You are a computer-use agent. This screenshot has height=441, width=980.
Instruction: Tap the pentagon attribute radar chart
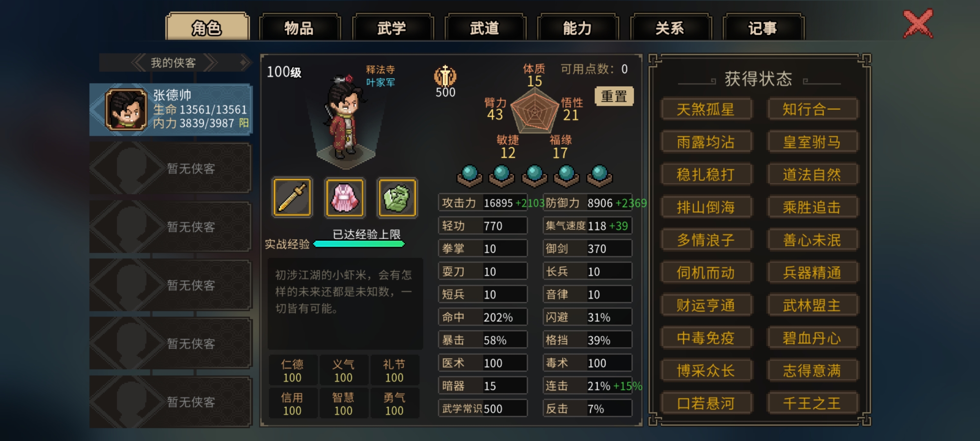point(535,110)
